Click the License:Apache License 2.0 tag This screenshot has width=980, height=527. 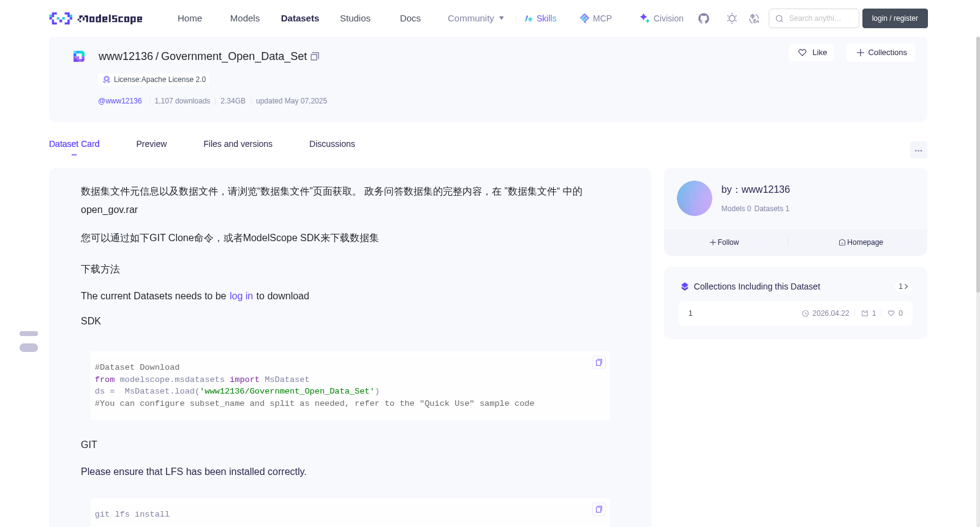point(154,80)
